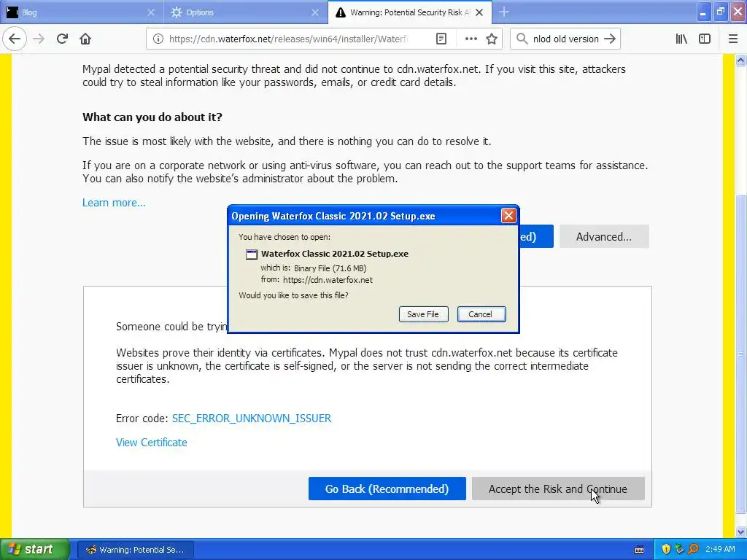Click Save File in download dialog
The height and width of the screenshot is (560, 747).
(423, 314)
